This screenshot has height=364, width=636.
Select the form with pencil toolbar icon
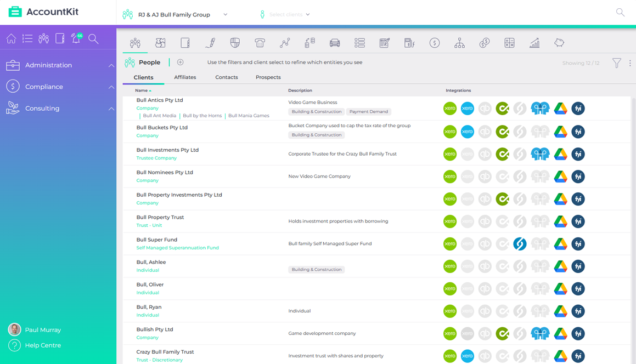tap(385, 43)
